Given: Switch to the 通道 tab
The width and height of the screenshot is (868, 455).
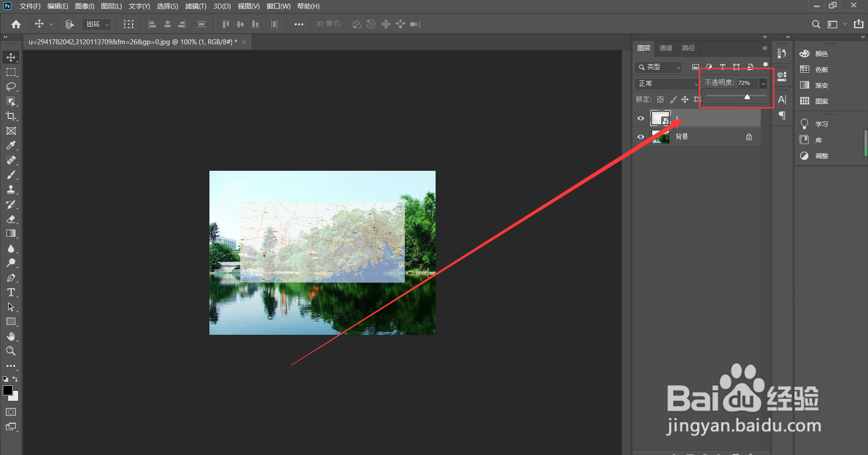Looking at the screenshot, I should (666, 48).
